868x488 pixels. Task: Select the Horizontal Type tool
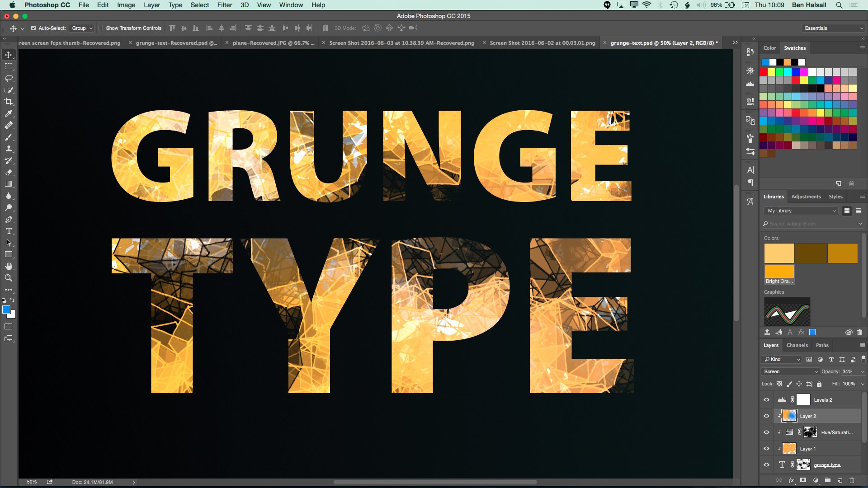(8, 231)
